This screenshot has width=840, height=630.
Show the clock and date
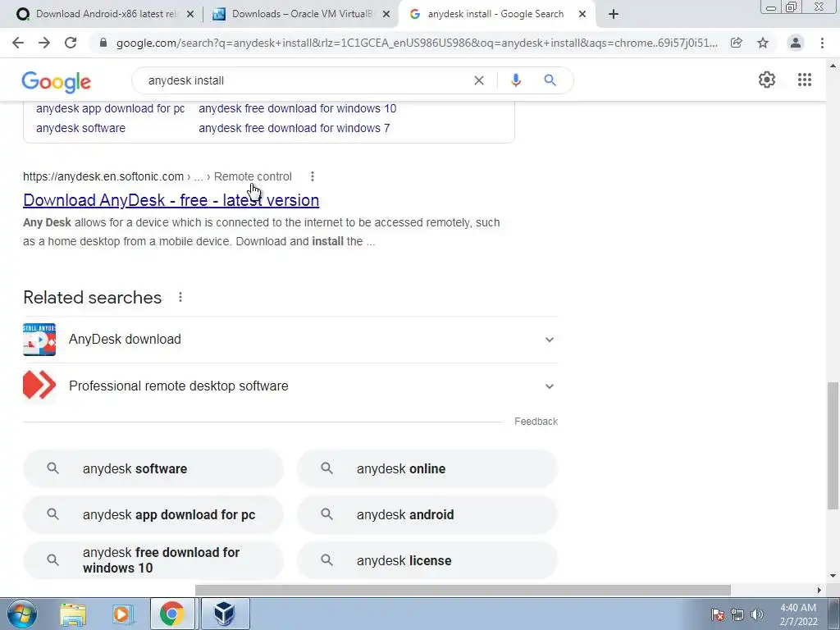797,614
